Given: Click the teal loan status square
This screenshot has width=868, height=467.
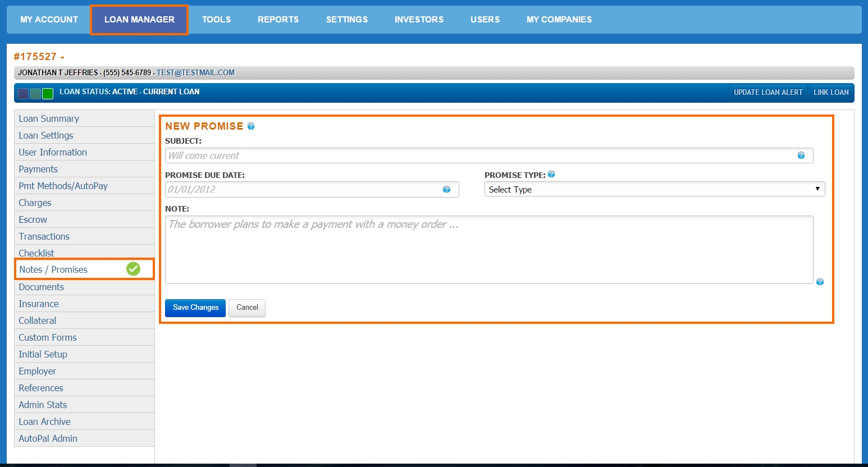Looking at the screenshot, I should [x=35, y=94].
